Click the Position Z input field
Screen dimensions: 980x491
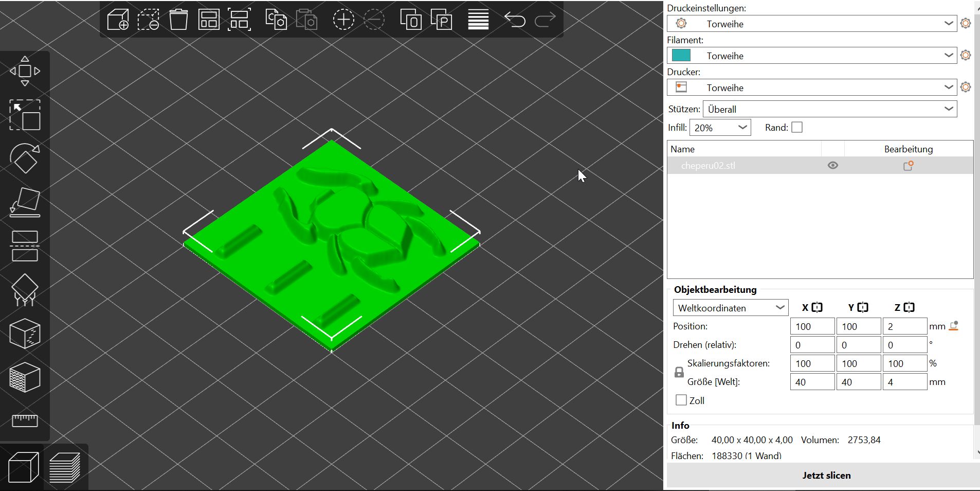(x=905, y=326)
